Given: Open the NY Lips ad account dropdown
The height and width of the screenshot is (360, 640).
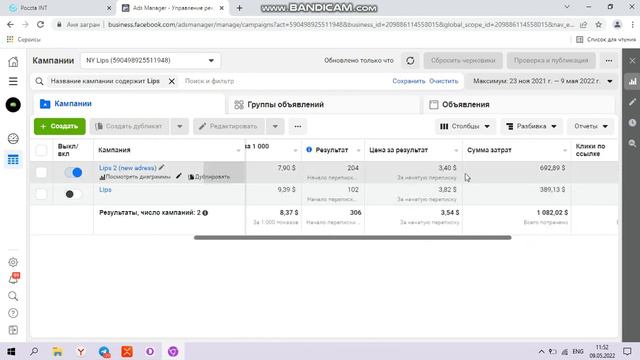Looking at the screenshot, I should pos(150,61).
